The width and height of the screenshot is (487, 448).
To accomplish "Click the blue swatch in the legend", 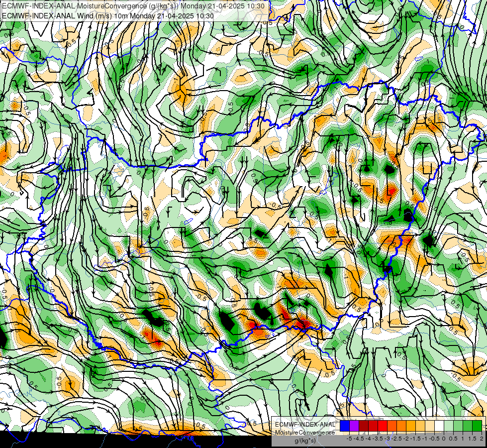I will point(345,426).
